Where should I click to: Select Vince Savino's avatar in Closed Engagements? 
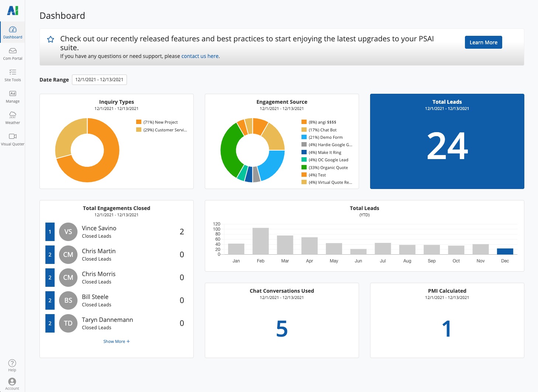[x=68, y=232]
